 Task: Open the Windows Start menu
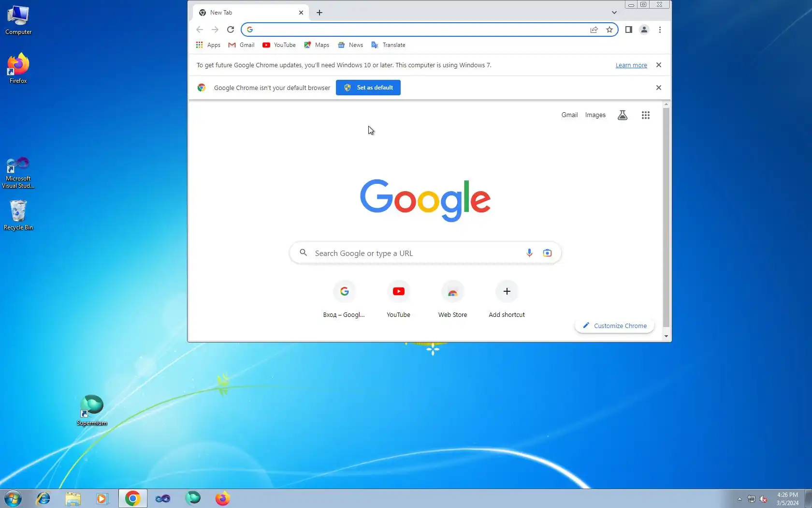pos(13,498)
